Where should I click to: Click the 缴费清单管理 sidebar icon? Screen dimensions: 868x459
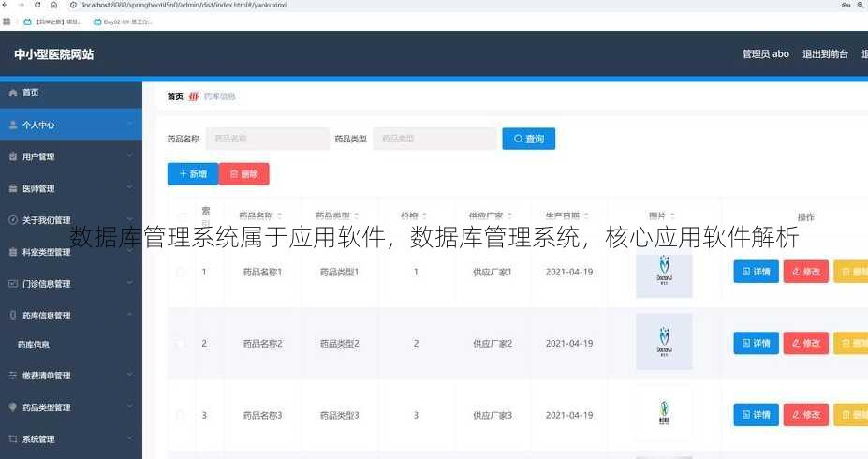tap(13, 376)
